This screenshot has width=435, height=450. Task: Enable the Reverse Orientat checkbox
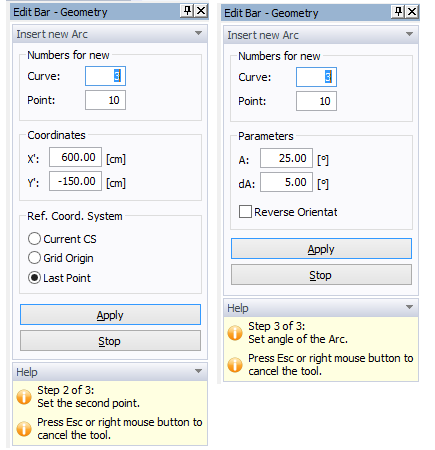pos(245,212)
